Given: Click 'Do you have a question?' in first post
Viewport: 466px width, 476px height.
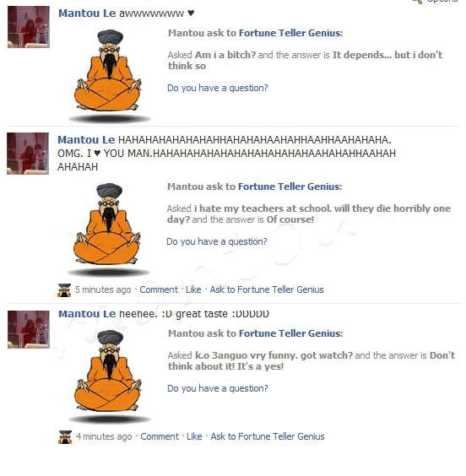Looking at the screenshot, I should click(218, 88).
